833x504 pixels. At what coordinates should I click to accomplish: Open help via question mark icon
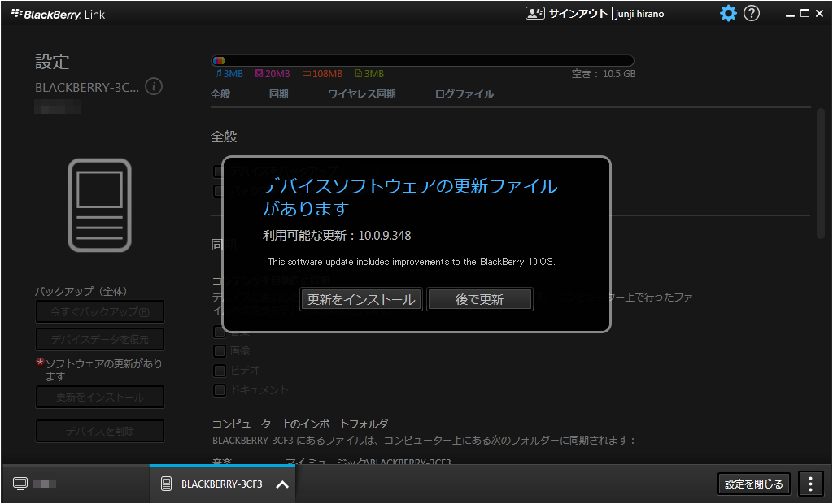coord(752,14)
